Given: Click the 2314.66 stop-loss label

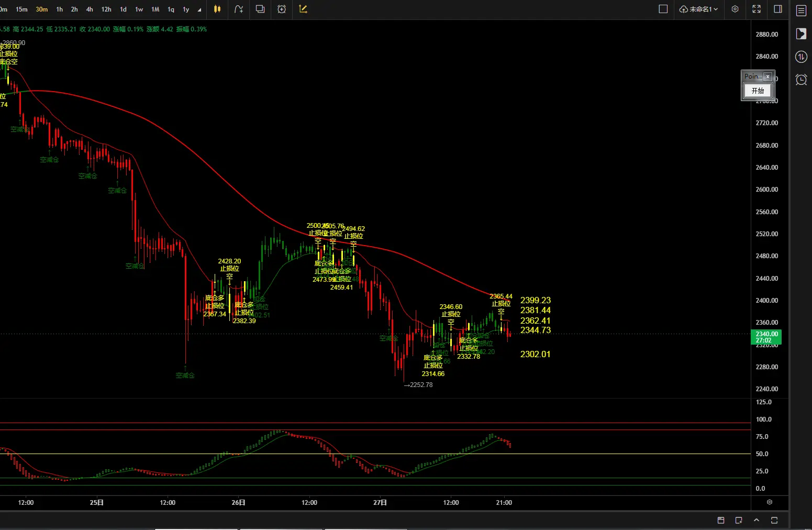Looking at the screenshot, I should pos(433,374).
